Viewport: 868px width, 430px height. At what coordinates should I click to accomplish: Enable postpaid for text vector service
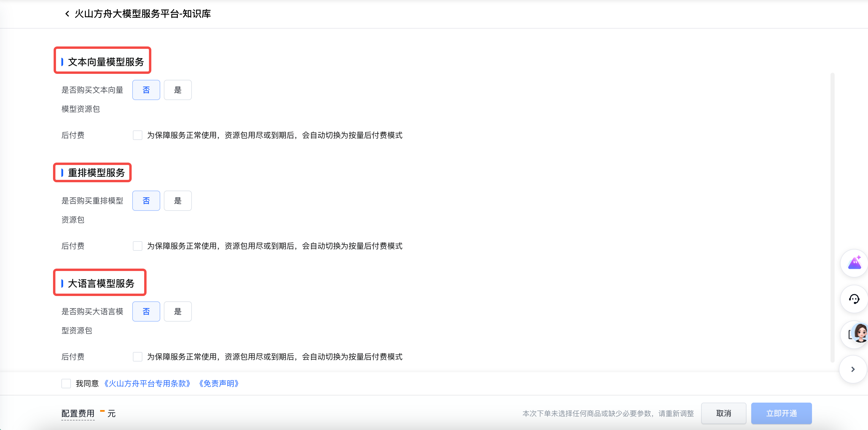point(138,135)
